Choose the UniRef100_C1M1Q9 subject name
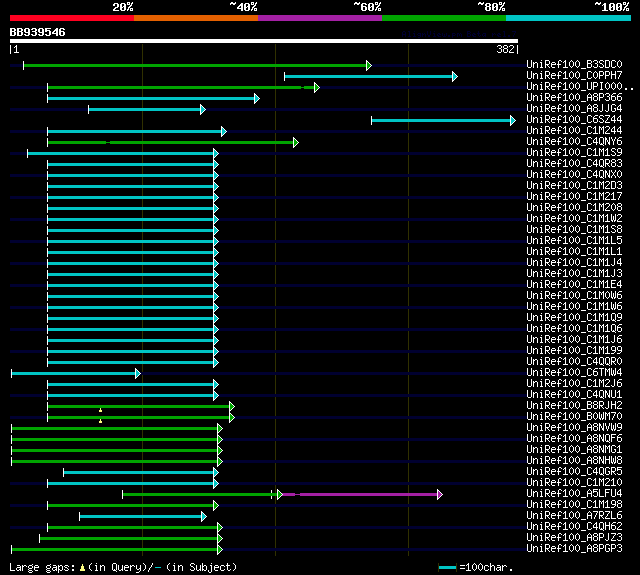The width and height of the screenshot is (640, 575). tap(574, 318)
